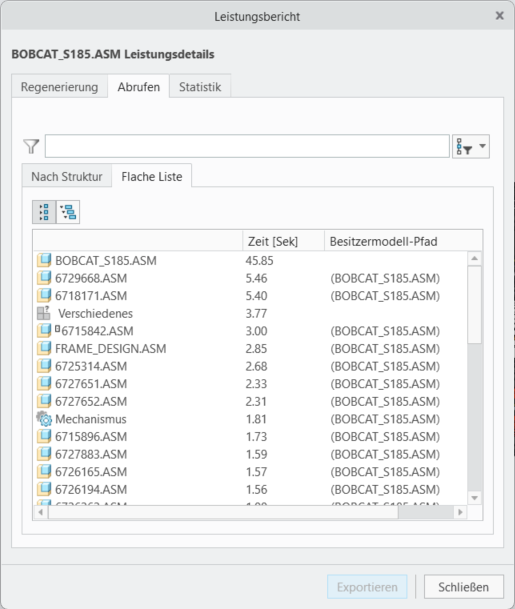515x609 pixels.
Task: Open the Flache Liste tab
Action: point(152,176)
